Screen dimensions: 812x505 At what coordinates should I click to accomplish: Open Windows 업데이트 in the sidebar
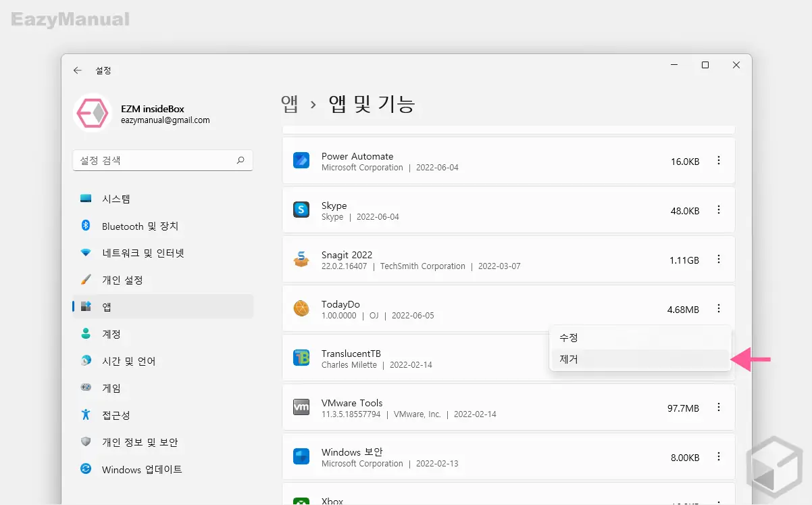[142, 469]
